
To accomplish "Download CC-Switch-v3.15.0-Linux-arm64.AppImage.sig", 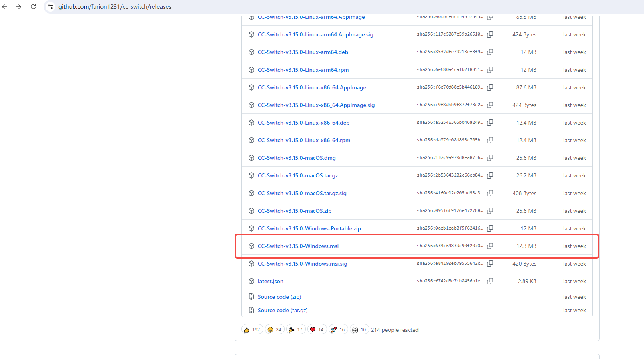I will pyautogui.click(x=315, y=34).
